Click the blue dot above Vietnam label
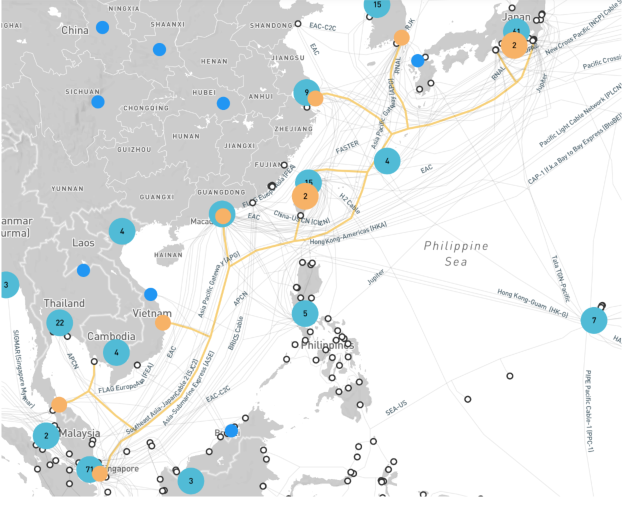 click(x=151, y=294)
